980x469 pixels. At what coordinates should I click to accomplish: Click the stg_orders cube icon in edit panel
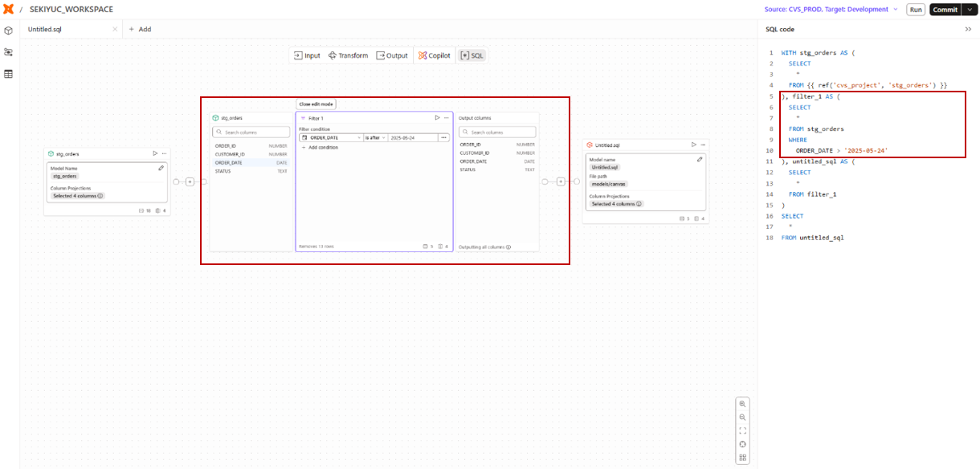tap(216, 118)
